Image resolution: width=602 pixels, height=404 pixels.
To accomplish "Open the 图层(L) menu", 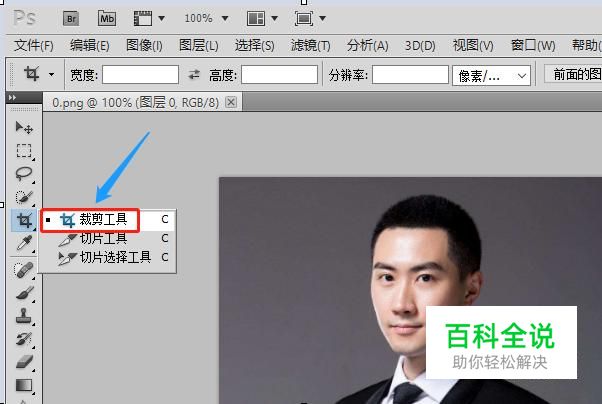I will tap(198, 46).
